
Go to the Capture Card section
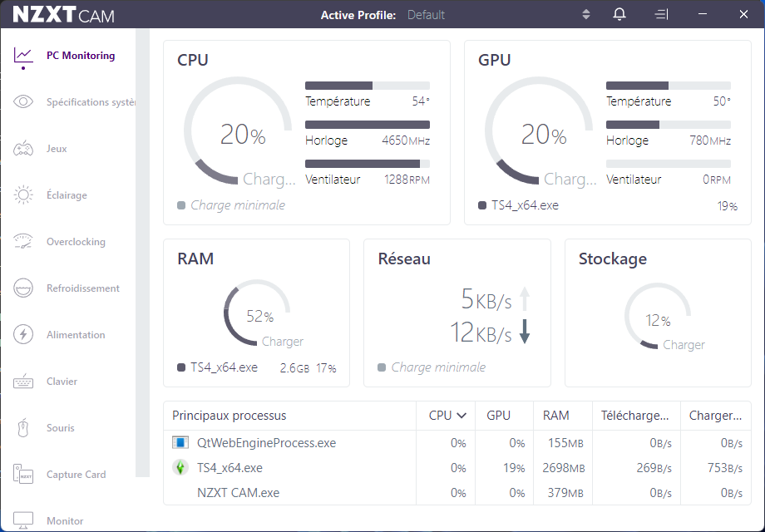(x=76, y=475)
